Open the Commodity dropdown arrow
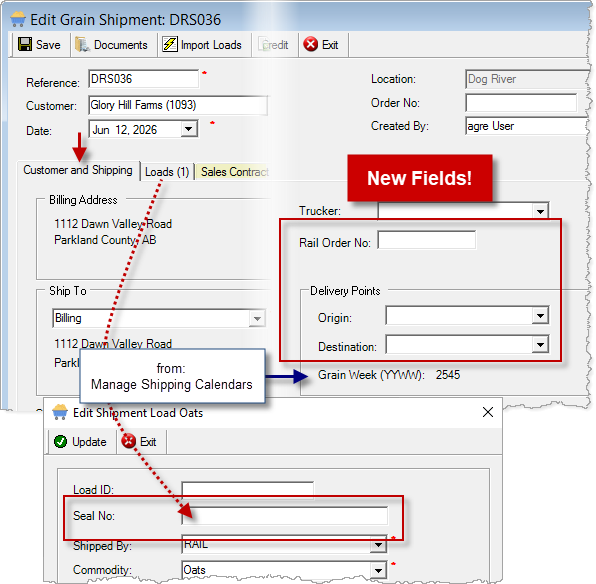The height and width of the screenshot is (584, 596). coord(378,570)
